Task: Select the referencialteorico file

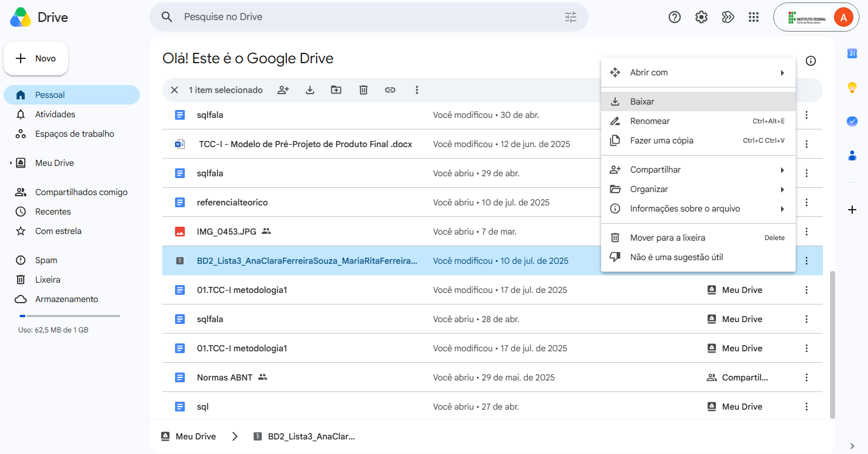Action: point(232,202)
